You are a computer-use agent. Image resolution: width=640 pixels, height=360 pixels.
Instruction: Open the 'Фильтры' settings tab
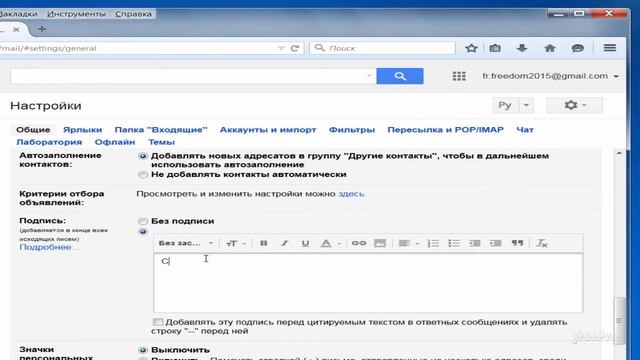pos(352,130)
